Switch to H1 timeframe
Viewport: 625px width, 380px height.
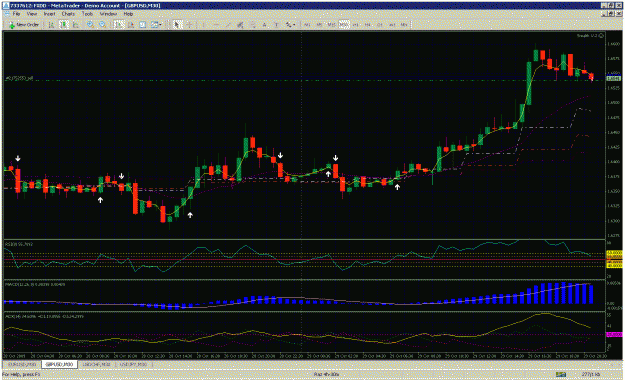(x=356, y=25)
